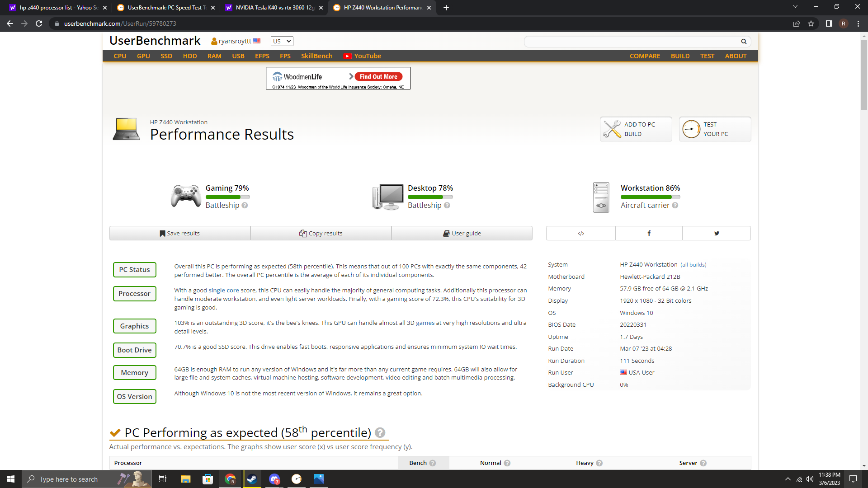The height and width of the screenshot is (488, 868).
Task: Open the all builds link
Action: click(x=693, y=265)
